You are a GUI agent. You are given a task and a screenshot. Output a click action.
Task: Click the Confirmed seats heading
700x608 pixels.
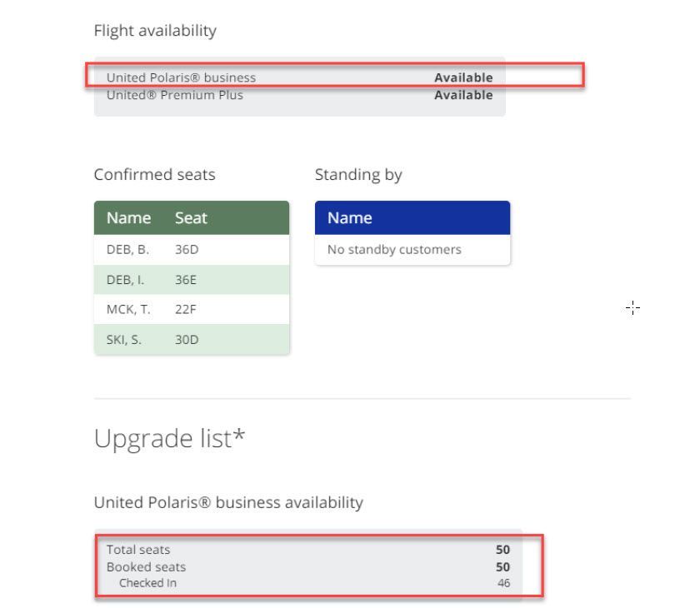[x=154, y=175]
